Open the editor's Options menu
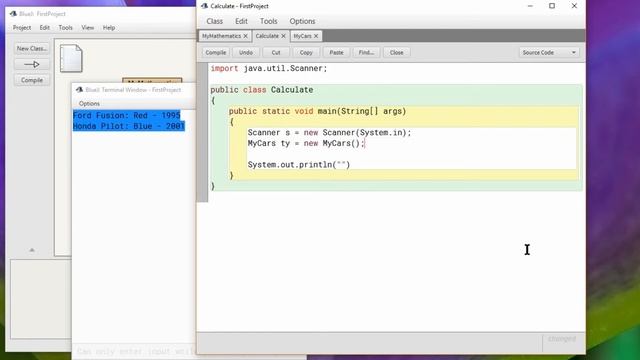 pos(302,21)
